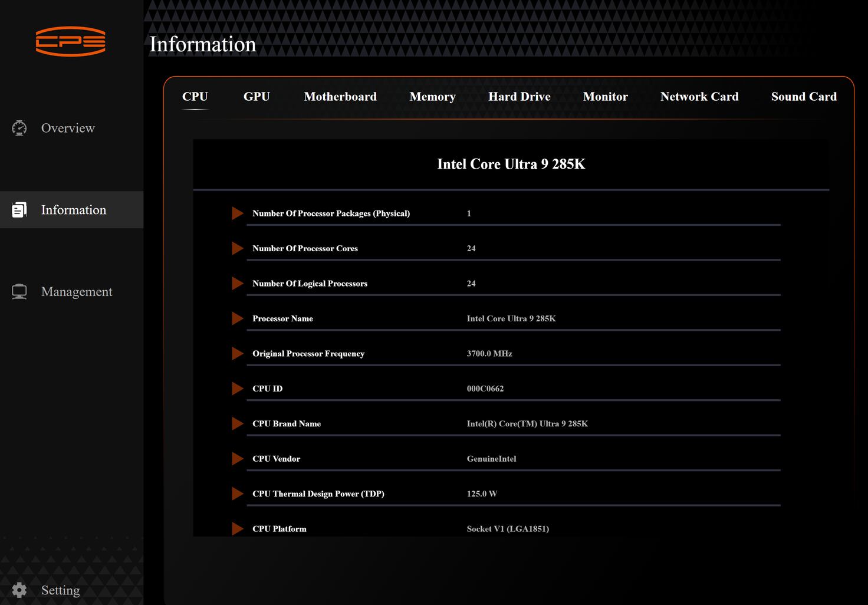This screenshot has width=868, height=605.
Task: Click arrow beside CPU Vendor row
Action: (x=238, y=459)
